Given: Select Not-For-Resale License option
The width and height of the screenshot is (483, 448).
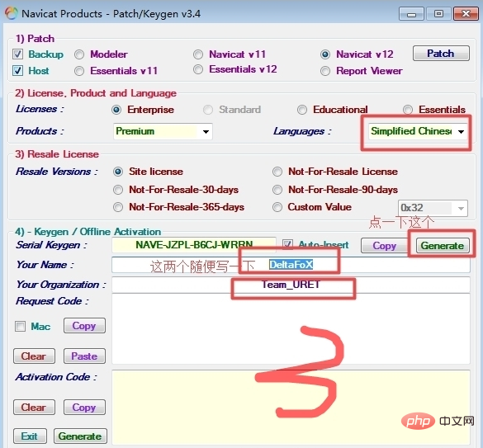Looking at the screenshot, I should [x=277, y=172].
